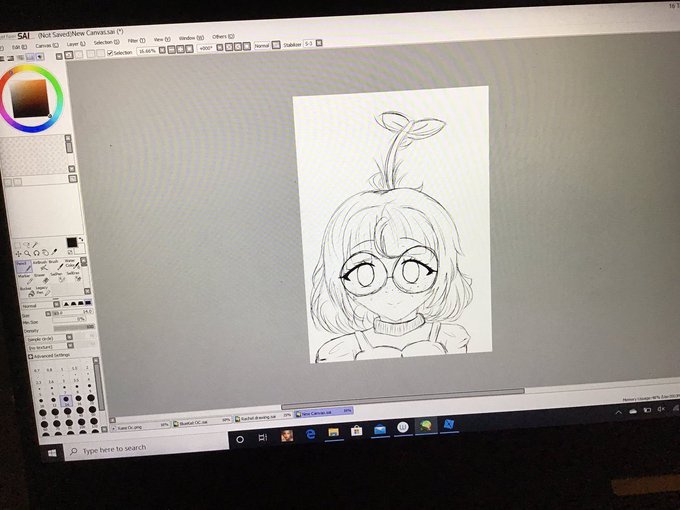This screenshot has height=510, width=680.
Task: Click the black foreground color swatch
Action: click(x=72, y=242)
